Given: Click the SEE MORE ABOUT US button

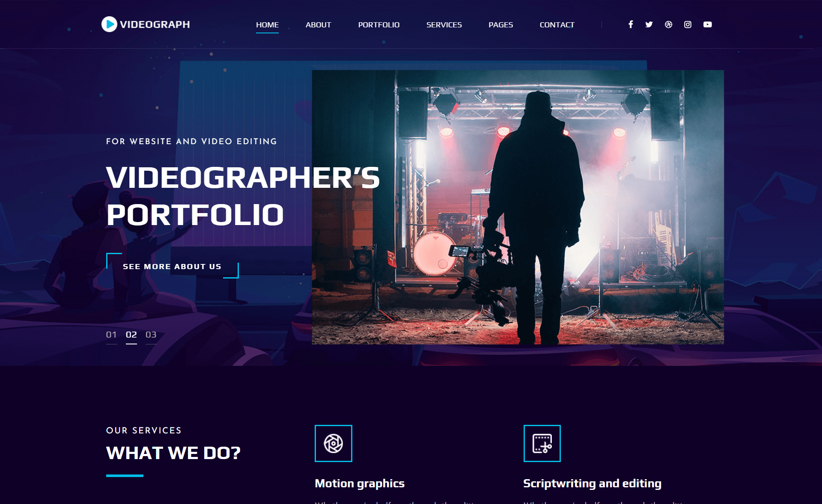Looking at the screenshot, I should 172,267.
